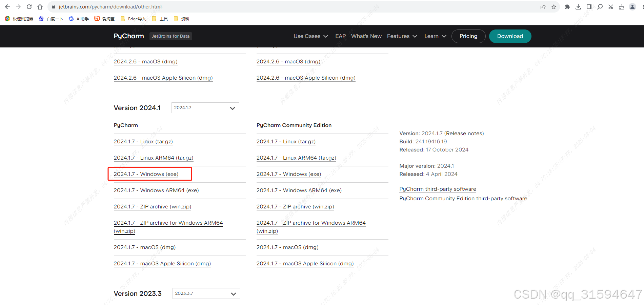This screenshot has width=644, height=305.
Task: Expand the Features menu
Action: (x=402, y=36)
